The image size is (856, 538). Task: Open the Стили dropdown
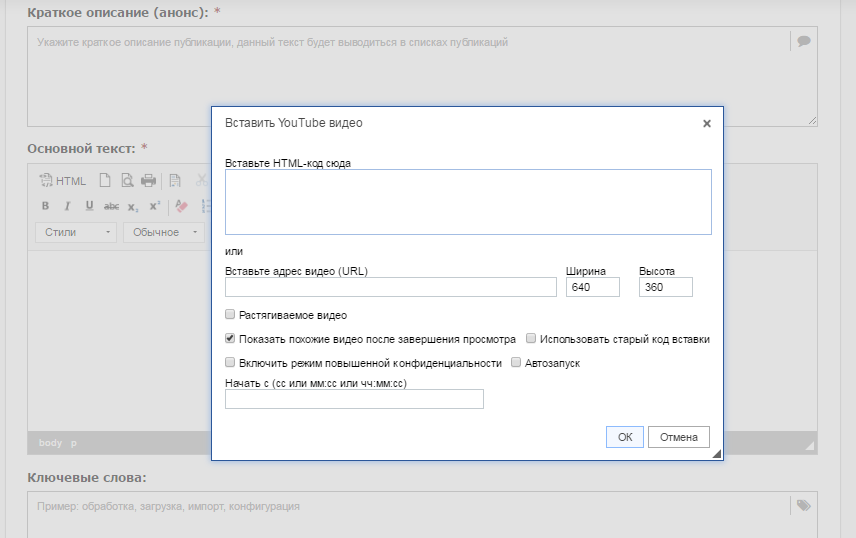(76, 232)
